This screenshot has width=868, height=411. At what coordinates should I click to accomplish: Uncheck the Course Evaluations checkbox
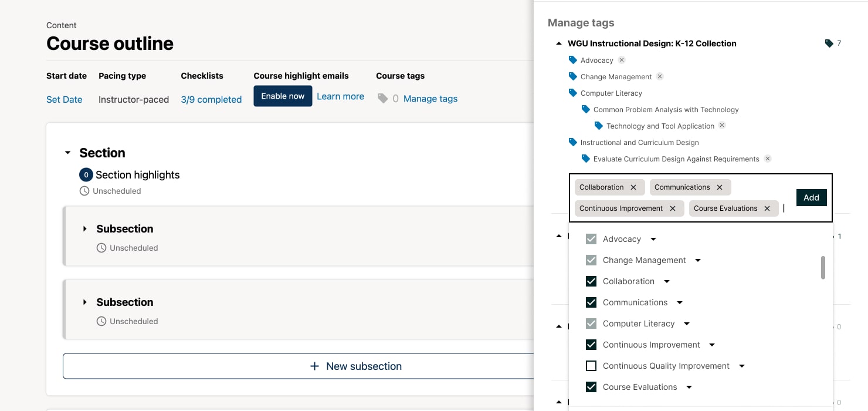click(x=591, y=387)
